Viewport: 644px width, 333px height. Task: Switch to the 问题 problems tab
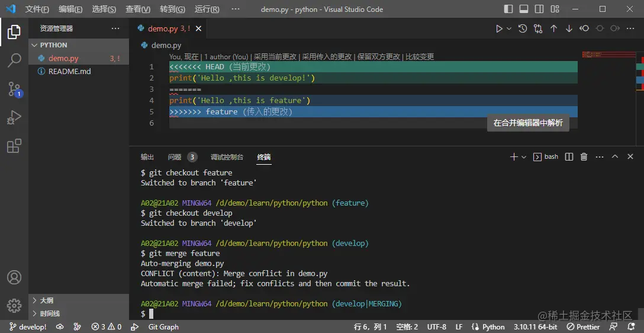pyautogui.click(x=175, y=157)
